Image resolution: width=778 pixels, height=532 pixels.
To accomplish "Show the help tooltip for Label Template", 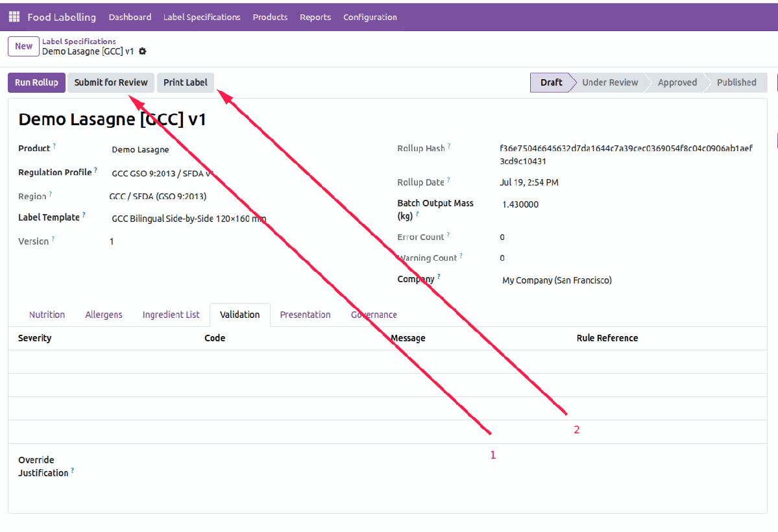I will 84,215.
